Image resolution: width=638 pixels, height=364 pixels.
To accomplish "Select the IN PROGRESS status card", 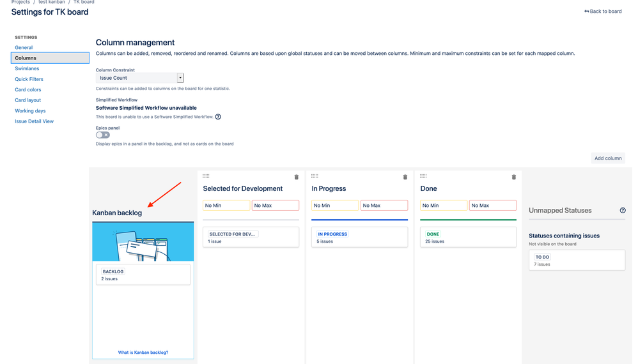I will (x=359, y=238).
